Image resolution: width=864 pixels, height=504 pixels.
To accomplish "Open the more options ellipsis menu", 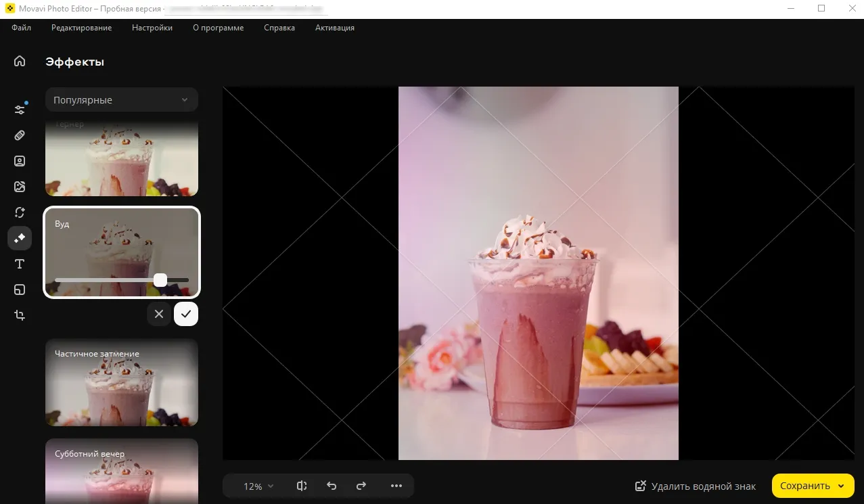I will pos(396,486).
